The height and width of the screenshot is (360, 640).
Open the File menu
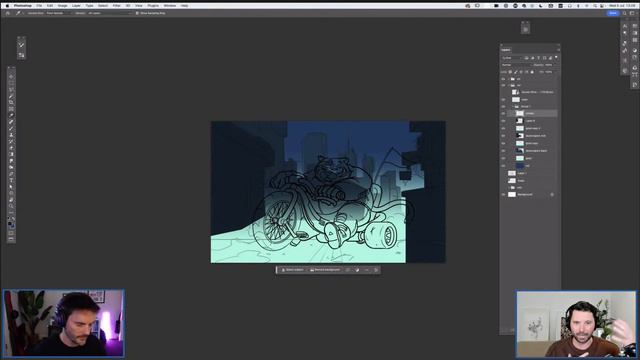click(x=39, y=6)
